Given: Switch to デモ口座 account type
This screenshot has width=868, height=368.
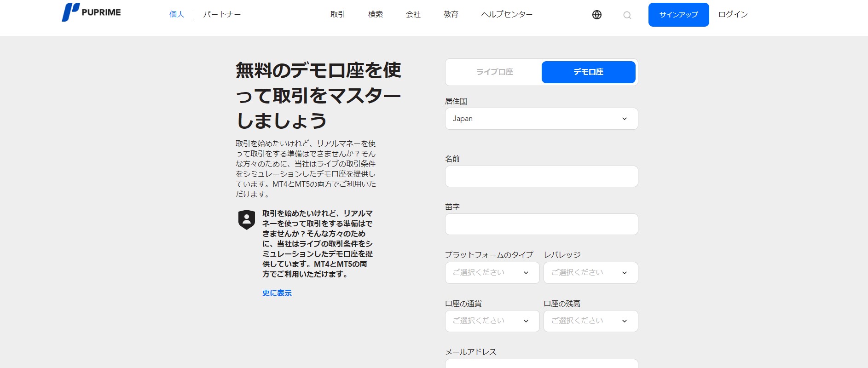Looking at the screenshot, I should pyautogui.click(x=589, y=72).
